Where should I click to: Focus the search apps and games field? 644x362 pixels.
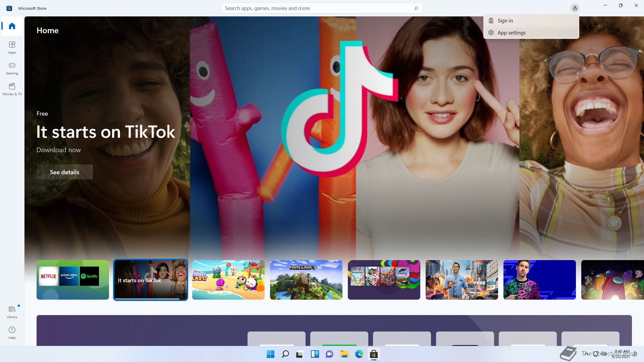322,8
